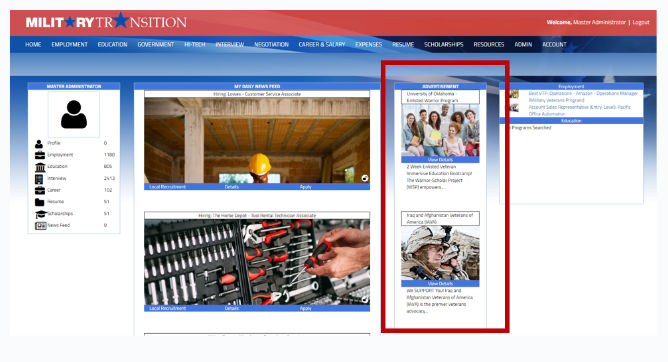Click the Education header in right panel
The image size is (668, 362).
pos(571,121)
